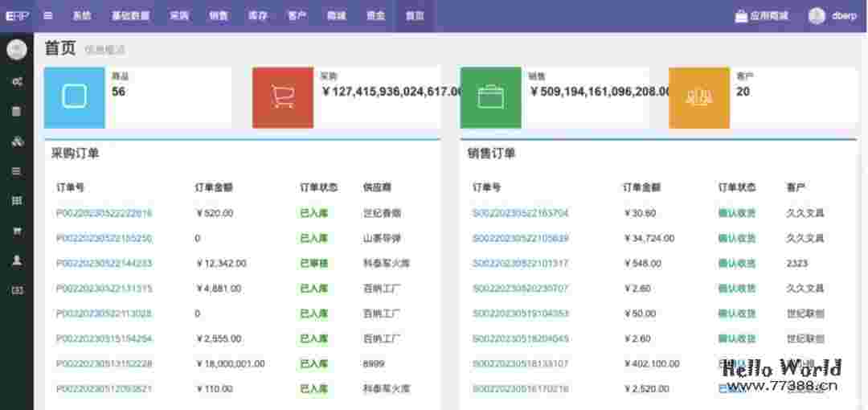868x410 pixels.
Task: Click the 销售订单 panel heading
Action: (x=491, y=154)
